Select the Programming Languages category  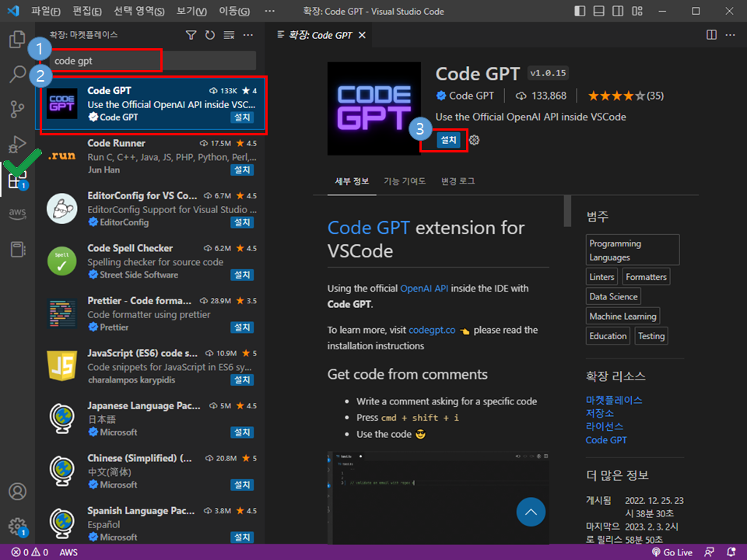(633, 250)
